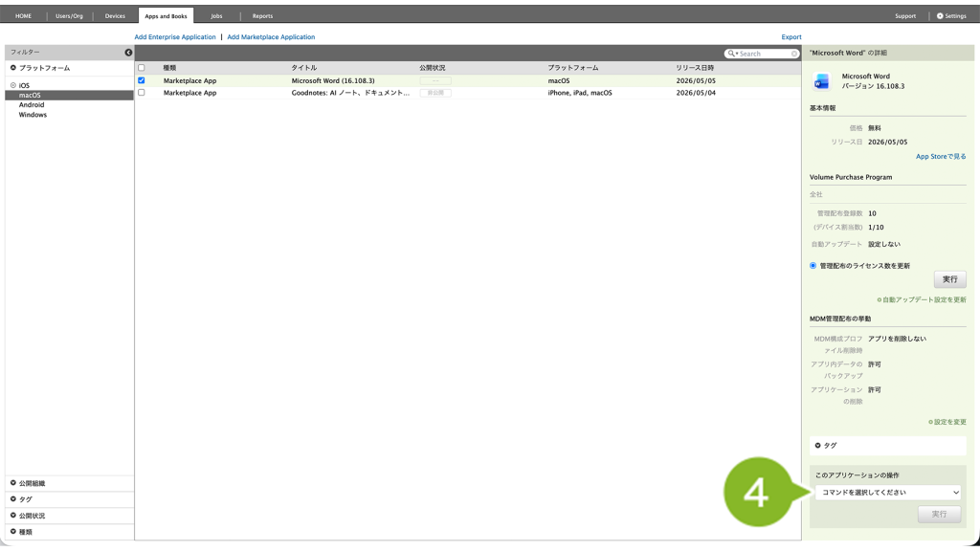
Task: Sort by タイトル column header
Action: 304,68
